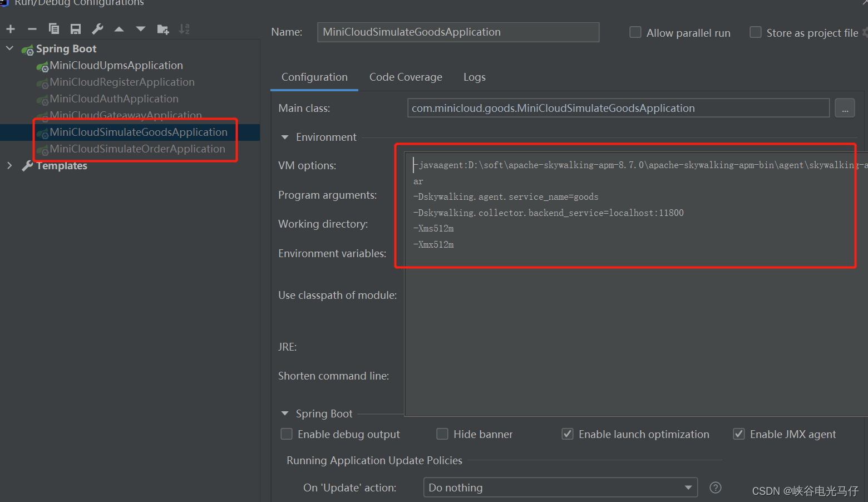Click the Program arguments label
The height and width of the screenshot is (502, 868).
point(327,195)
